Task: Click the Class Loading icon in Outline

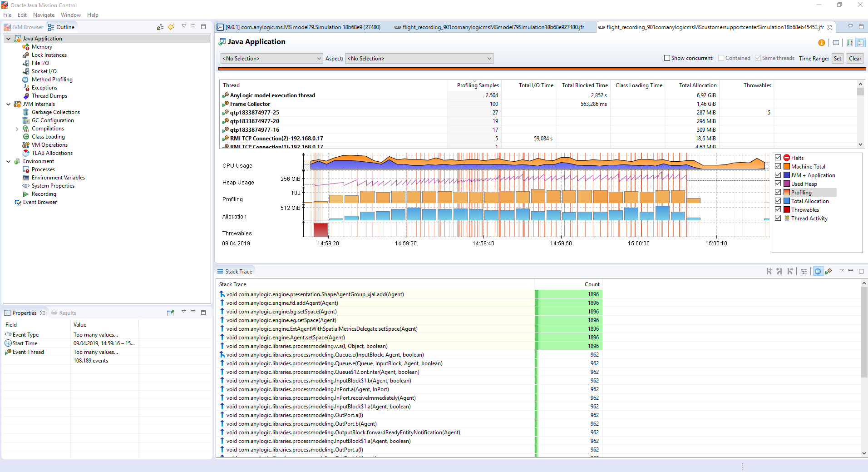Action: (26, 137)
